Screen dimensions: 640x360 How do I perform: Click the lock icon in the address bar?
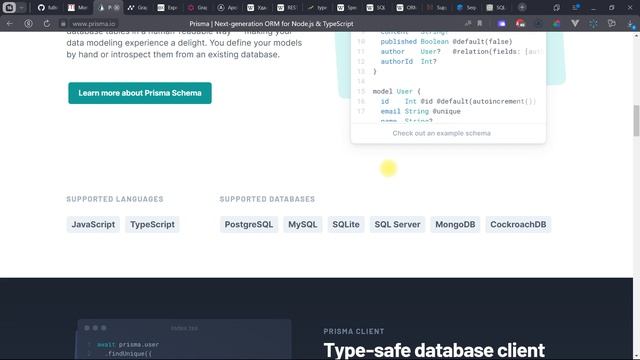coord(63,24)
